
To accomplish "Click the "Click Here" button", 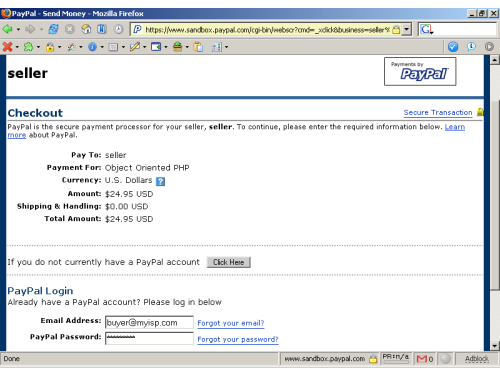I will click(x=229, y=262).
